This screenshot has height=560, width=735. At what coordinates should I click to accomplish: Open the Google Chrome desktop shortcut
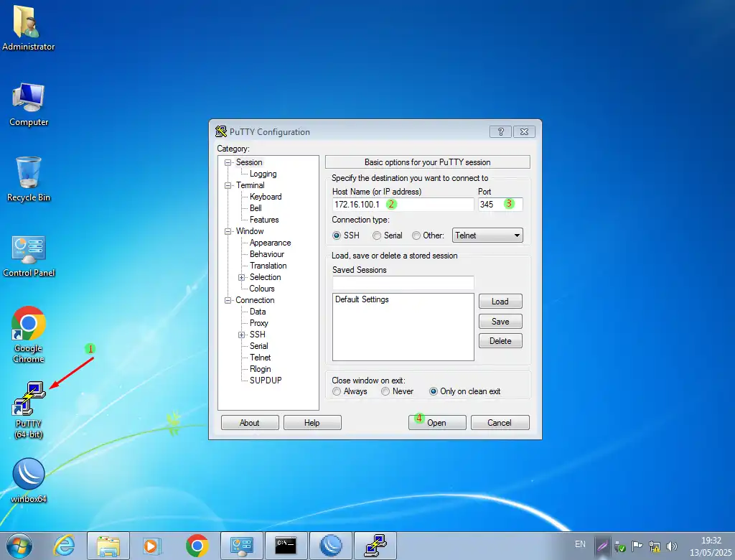tap(29, 325)
